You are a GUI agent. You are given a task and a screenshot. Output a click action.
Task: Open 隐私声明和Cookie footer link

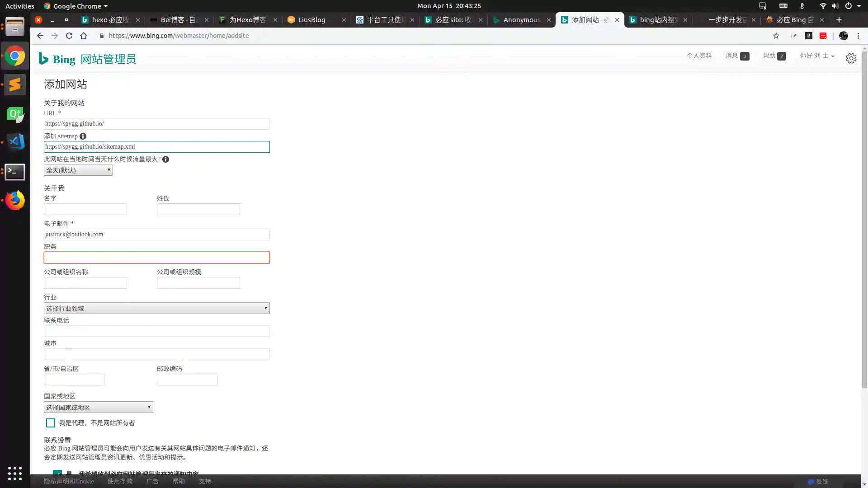coord(69,481)
